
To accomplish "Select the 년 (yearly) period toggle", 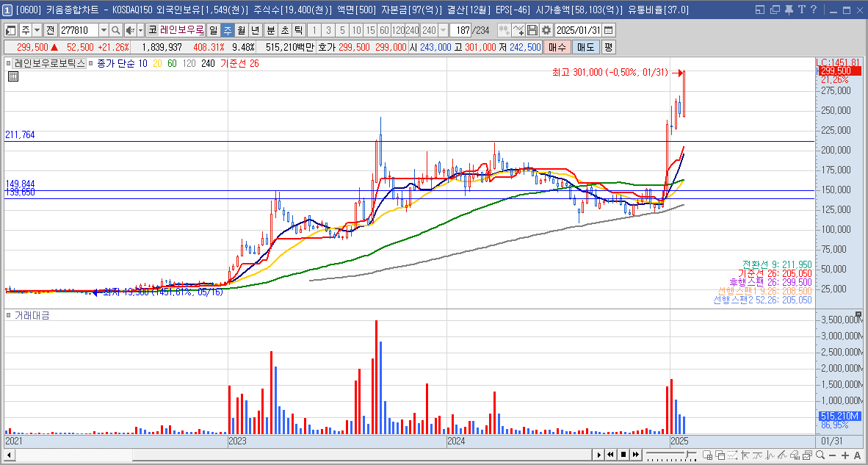I will point(255,30).
